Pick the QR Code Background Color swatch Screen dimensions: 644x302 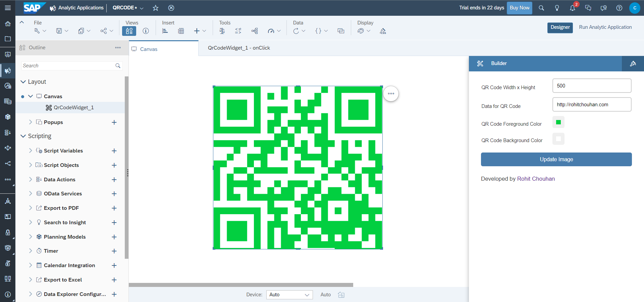click(558, 139)
